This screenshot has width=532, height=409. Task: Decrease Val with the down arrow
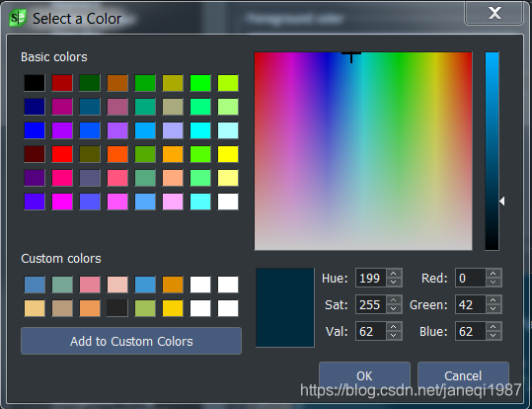(394, 335)
